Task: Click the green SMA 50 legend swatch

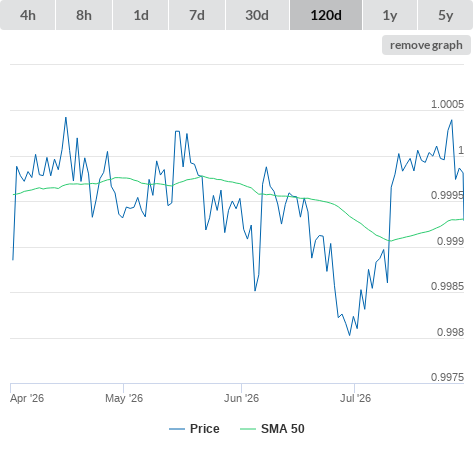Action: (248, 429)
